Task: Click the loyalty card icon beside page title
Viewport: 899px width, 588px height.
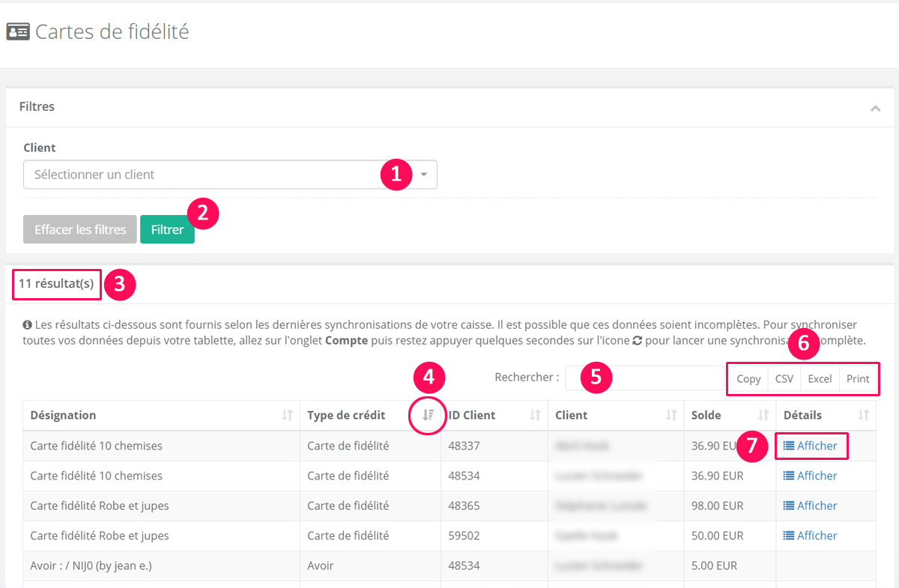Action: (x=18, y=31)
